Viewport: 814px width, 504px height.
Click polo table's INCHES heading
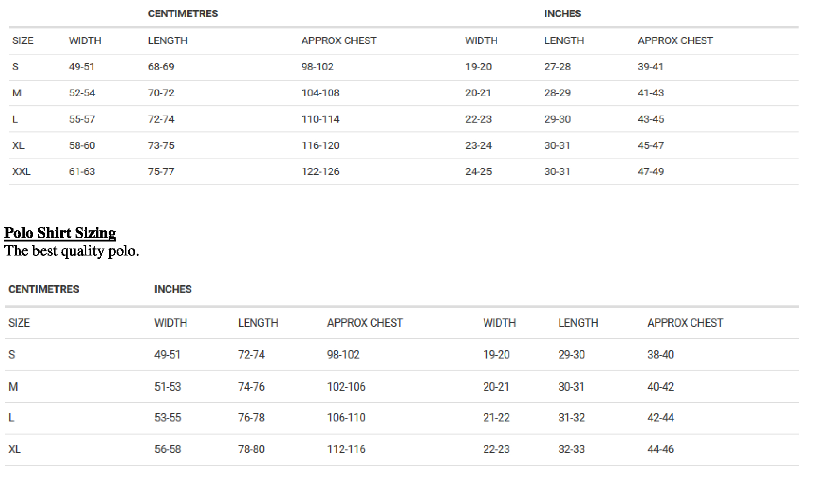[173, 289]
